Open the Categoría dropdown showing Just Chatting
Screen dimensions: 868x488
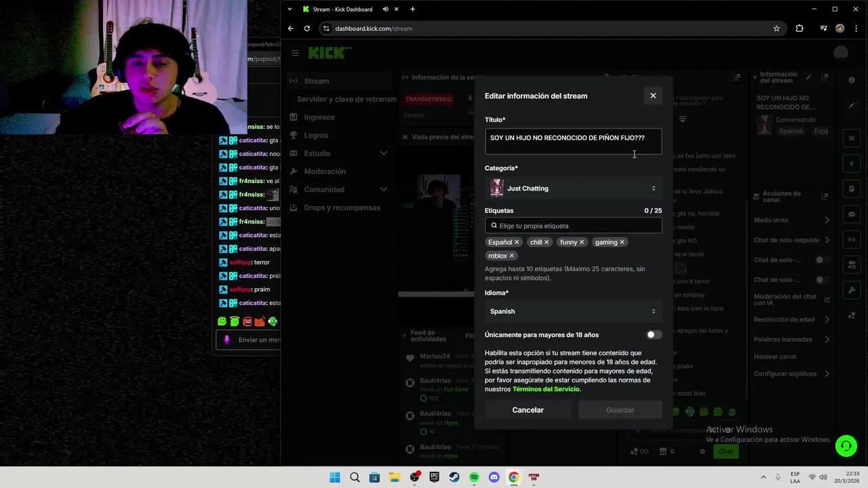click(573, 188)
